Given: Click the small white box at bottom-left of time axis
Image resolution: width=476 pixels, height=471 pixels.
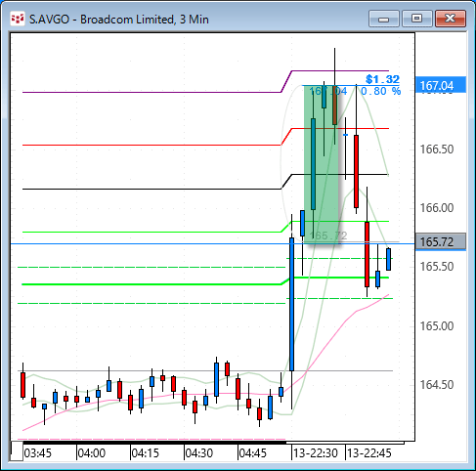Looking at the screenshot, I should (x=17, y=451).
